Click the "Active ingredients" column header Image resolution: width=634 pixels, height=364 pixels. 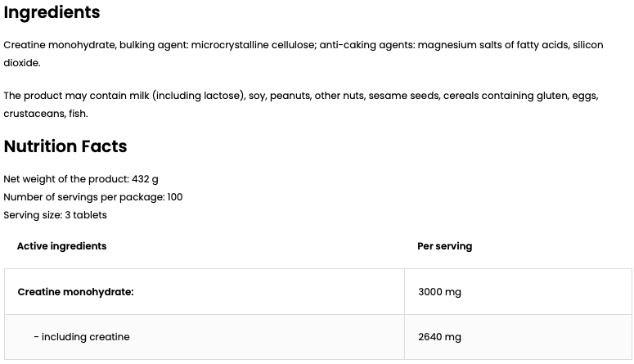click(61, 245)
